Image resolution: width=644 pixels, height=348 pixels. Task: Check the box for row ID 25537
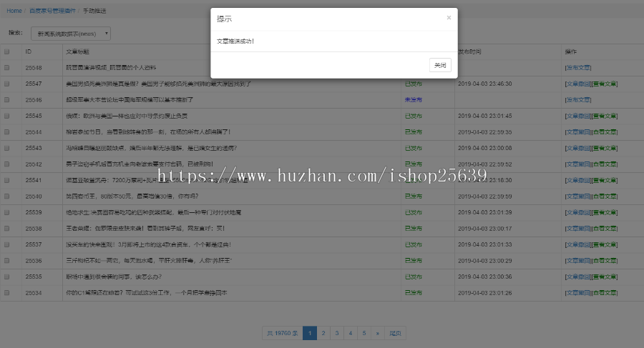click(7, 244)
